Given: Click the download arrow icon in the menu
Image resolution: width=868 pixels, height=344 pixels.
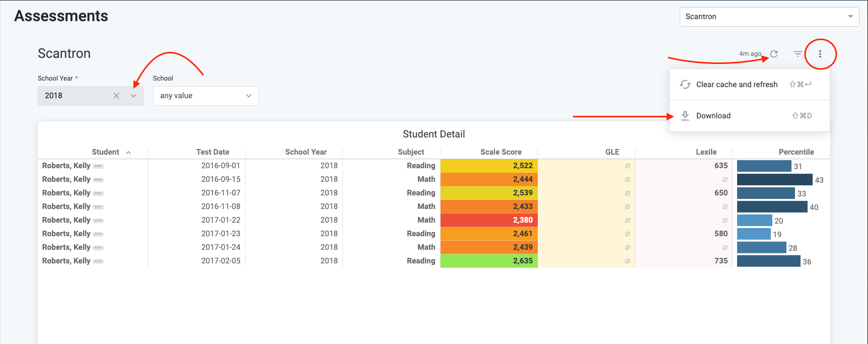Looking at the screenshot, I should [x=685, y=116].
